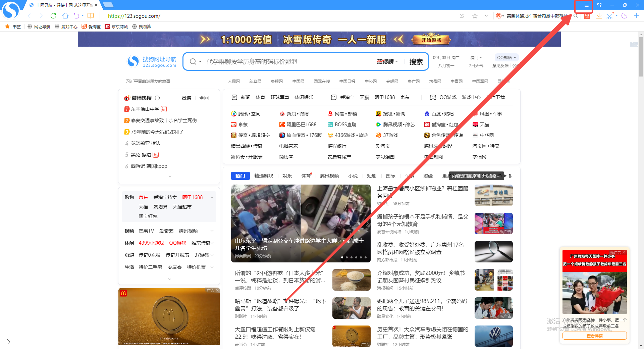The width and height of the screenshot is (644, 349).
Task: Open 百度•贴吧 site link
Action: [439, 114]
